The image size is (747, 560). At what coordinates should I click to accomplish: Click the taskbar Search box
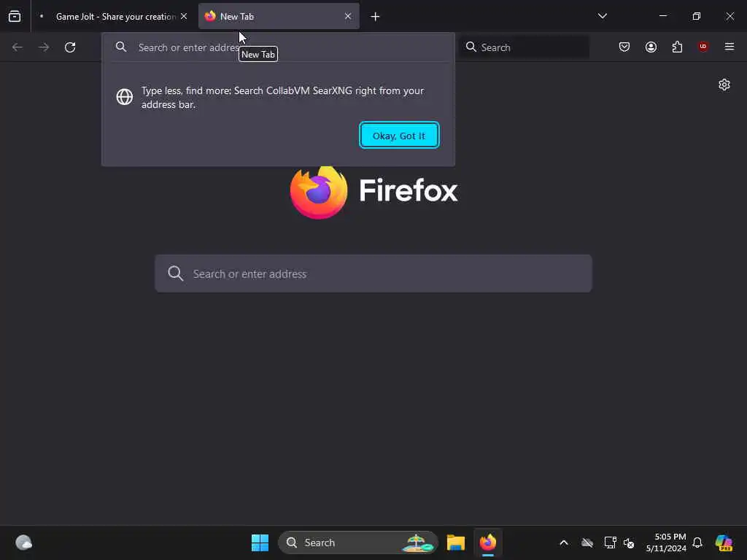point(358,542)
